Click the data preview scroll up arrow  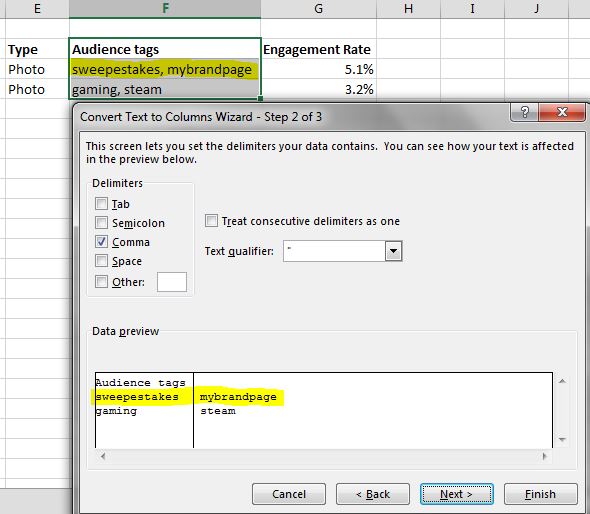tap(563, 381)
